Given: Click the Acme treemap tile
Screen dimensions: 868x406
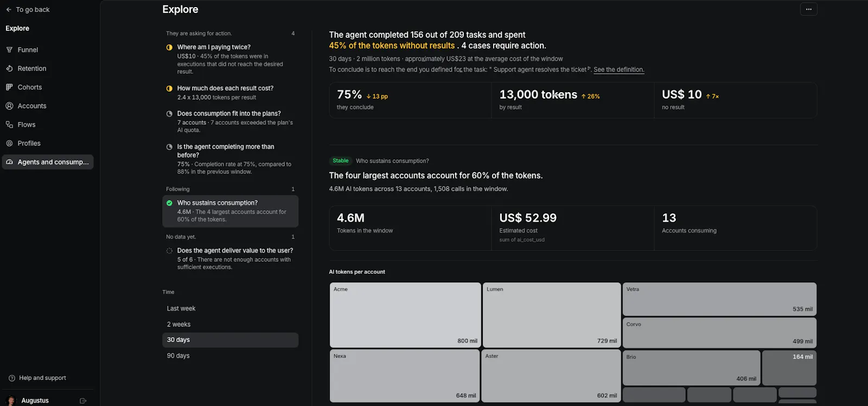Looking at the screenshot, I should (x=405, y=315).
